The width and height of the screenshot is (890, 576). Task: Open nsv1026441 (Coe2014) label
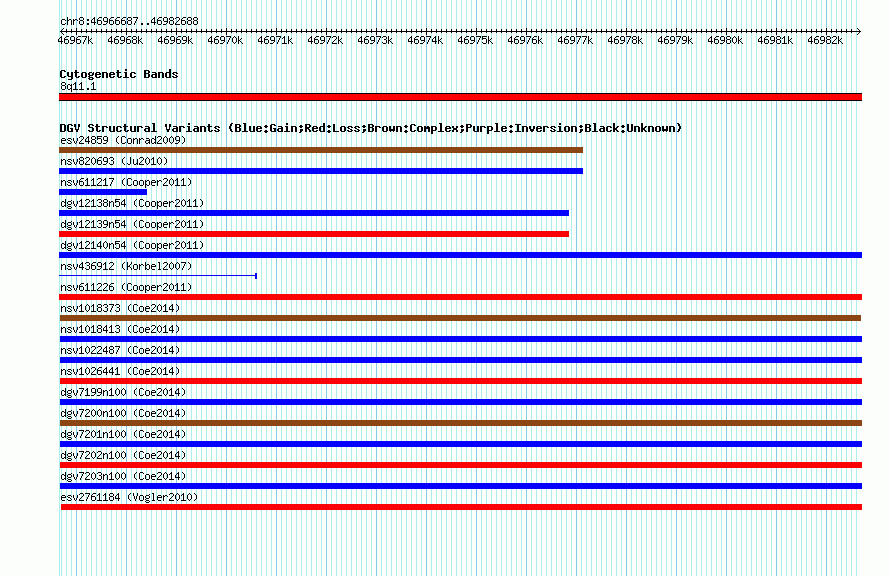tap(120, 371)
